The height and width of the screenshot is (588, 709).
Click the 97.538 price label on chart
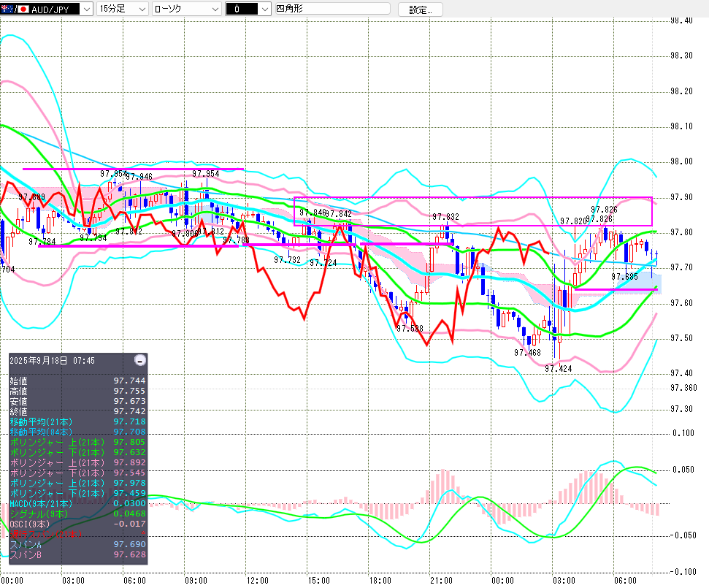coord(410,329)
